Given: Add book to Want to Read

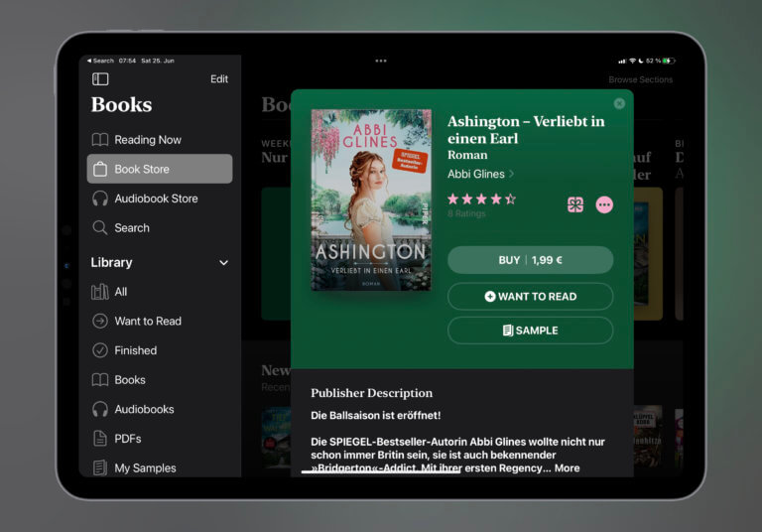Looking at the screenshot, I should (530, 297).
